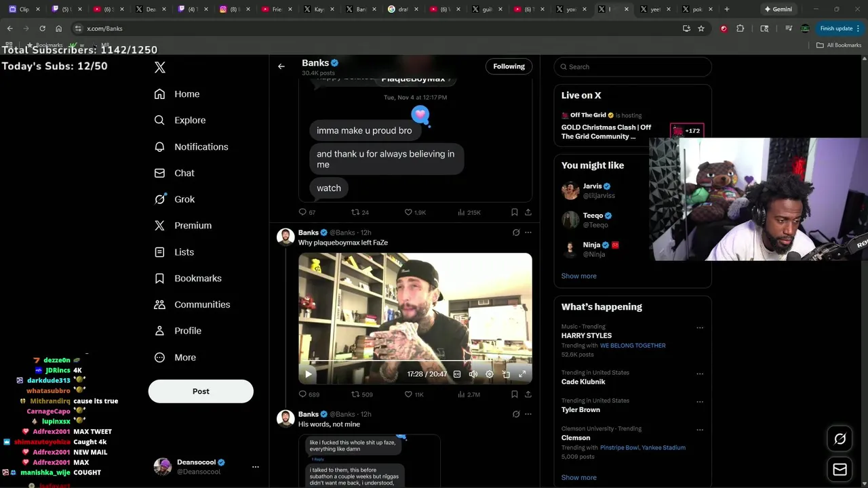Go back using profile header arrow
Image resolution: width=868 pixels, height=488 pixels.
point(281,66)
